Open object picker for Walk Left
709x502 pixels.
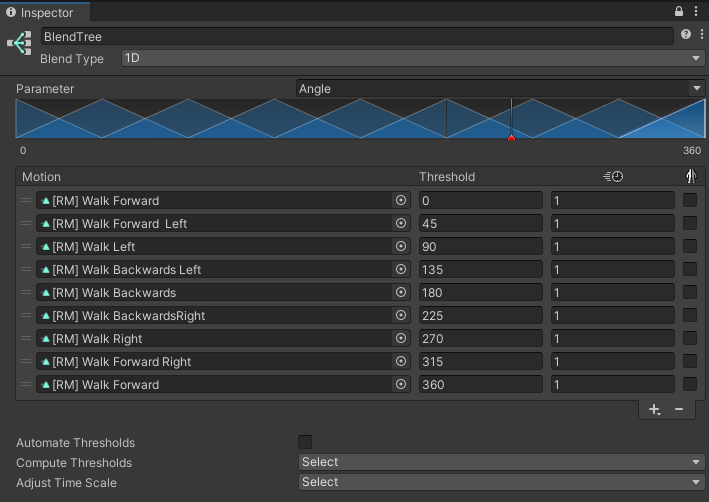(x=401, y=246)
